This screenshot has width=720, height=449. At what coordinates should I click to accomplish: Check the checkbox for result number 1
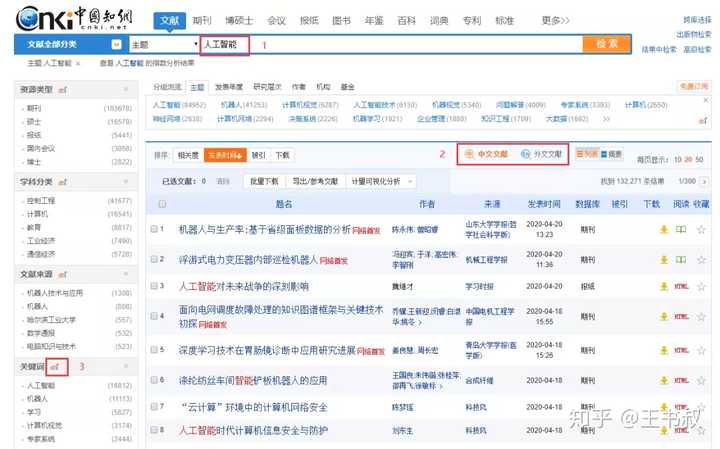[x=155, y=229]
